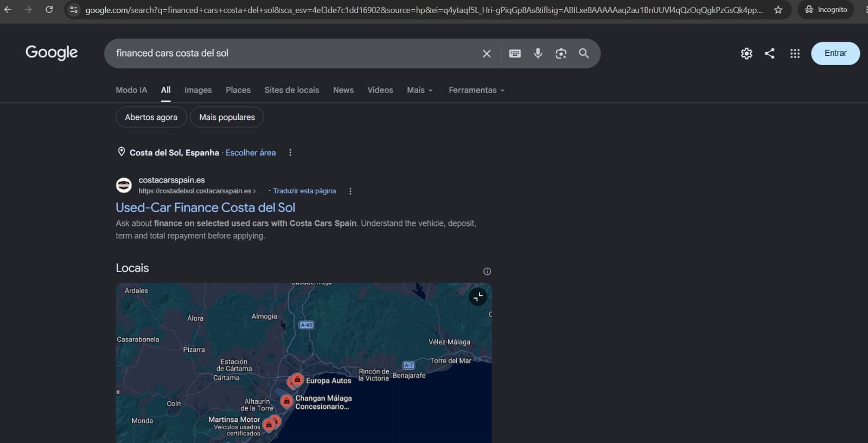
Task: Open more options for costacarsspain.es result
Action: [x=350, y=191]
